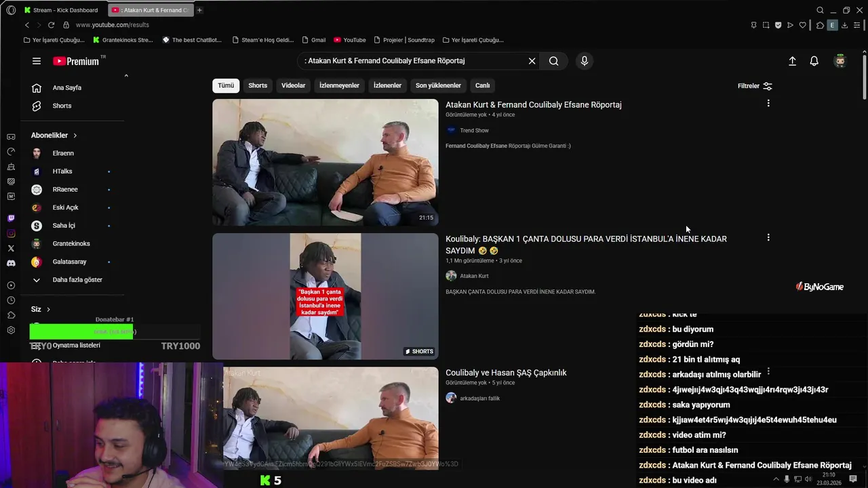The width and height of the screenshot is (868, 488).
Task: Open the Filtreler filter options
Action: click(755, 86)
